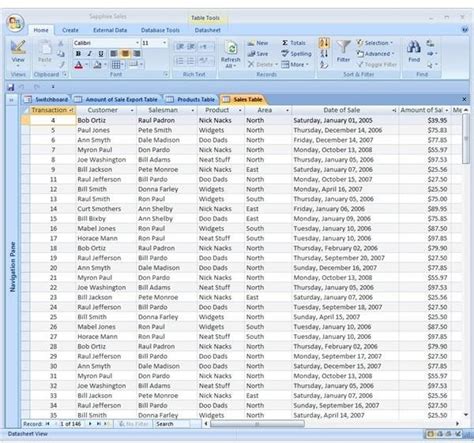
Task: Open the Clipboard group dialog launcher
Action: pyautogui.click(x=65, y=74)
